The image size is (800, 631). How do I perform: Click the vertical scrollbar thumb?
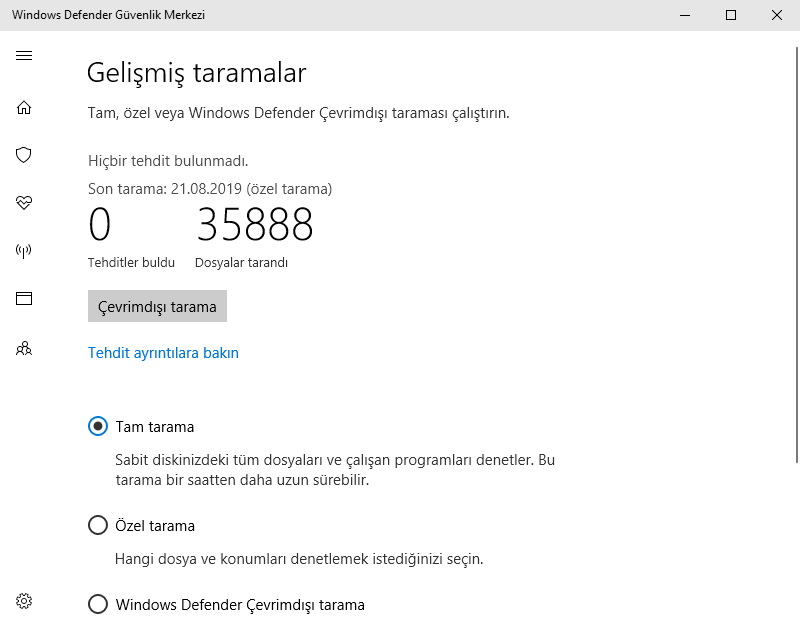pyautogui.click(x=797, y=255)
